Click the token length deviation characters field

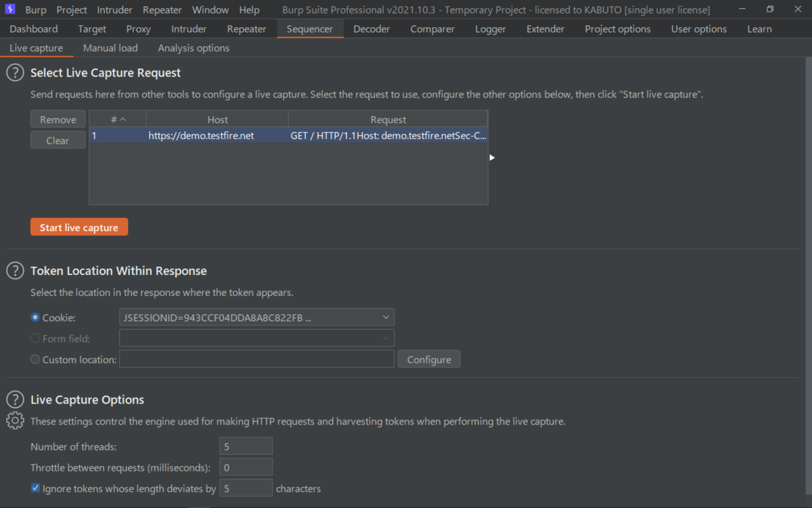pos(246,488)
